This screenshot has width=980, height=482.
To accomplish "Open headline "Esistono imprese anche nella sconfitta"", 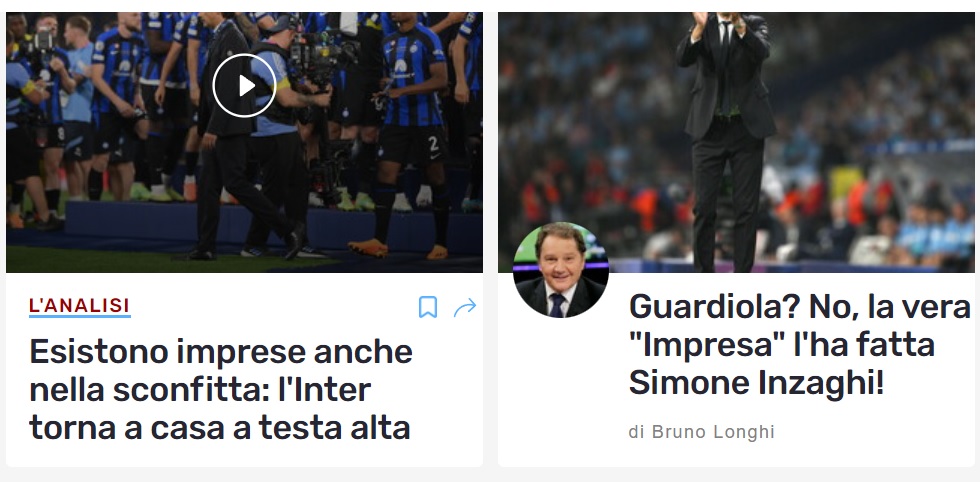I will click(x=221, y=389).
